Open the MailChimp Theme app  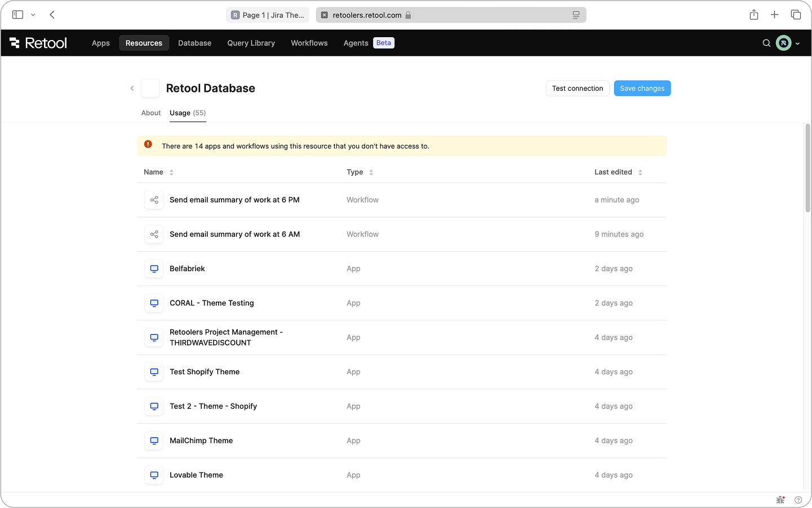point(201,441)
